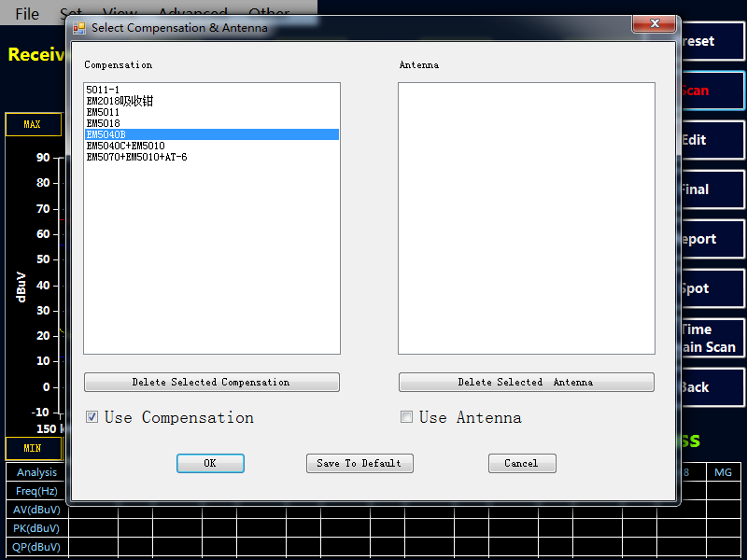
Task: Click the MAX level box
Action: (x=33, y=124)
